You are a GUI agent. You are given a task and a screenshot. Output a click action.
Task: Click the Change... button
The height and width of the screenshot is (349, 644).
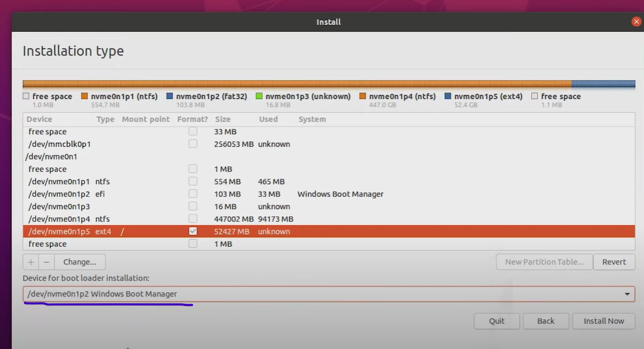pyautogui.click(x=80, y=262)
